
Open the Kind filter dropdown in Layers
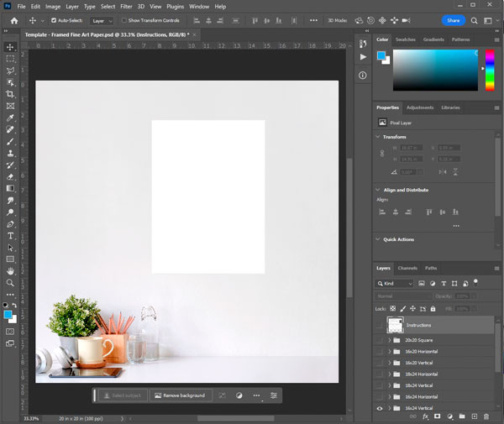point(396,284)
